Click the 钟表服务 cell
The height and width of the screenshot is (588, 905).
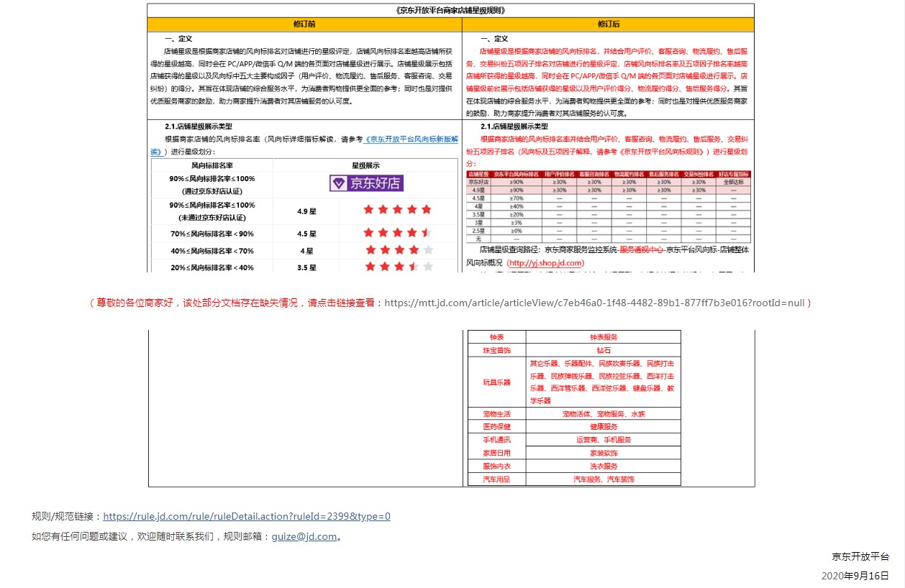pos(604,336)
